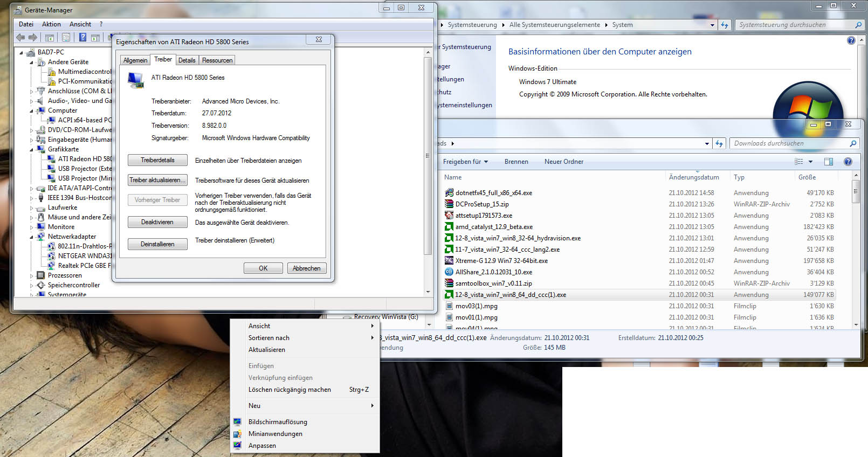The width and height of the screenshot is (868, 457).
Task: Click help icon in Downloads explorer toolbar
Action: pyautogui.click(x=848, y=162)
